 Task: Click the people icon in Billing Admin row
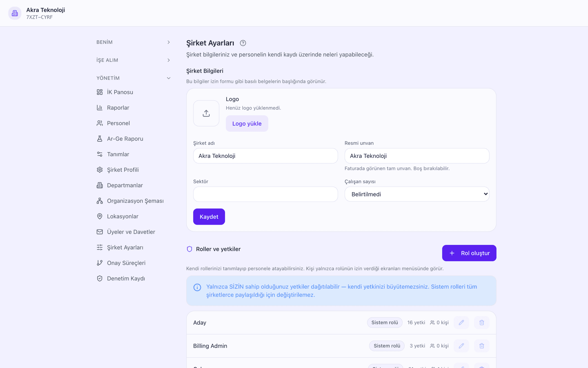(x=432, y=346)
